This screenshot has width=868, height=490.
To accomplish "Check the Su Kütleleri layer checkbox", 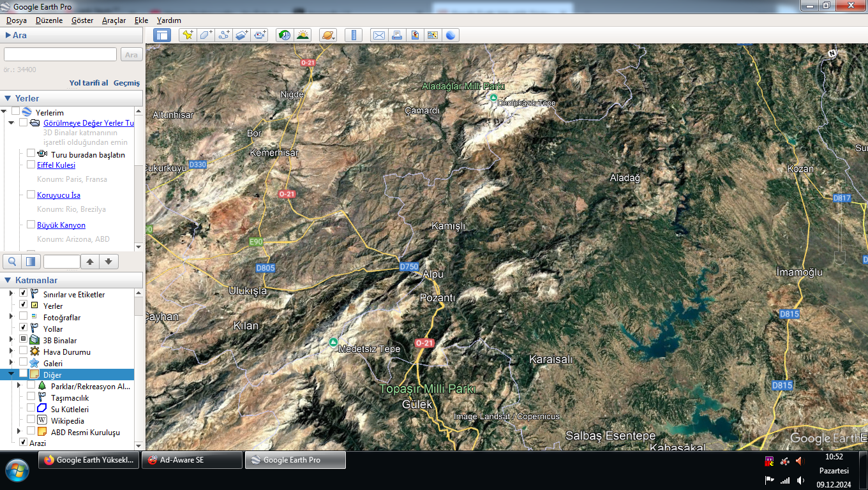I will (31, 408).
